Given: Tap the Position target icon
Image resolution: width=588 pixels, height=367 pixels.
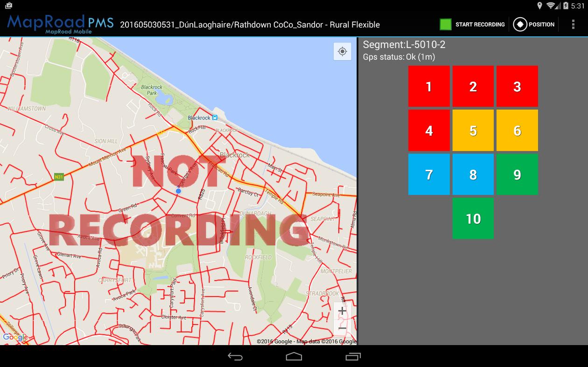Looking at the screenshot, I should (520, 24).
